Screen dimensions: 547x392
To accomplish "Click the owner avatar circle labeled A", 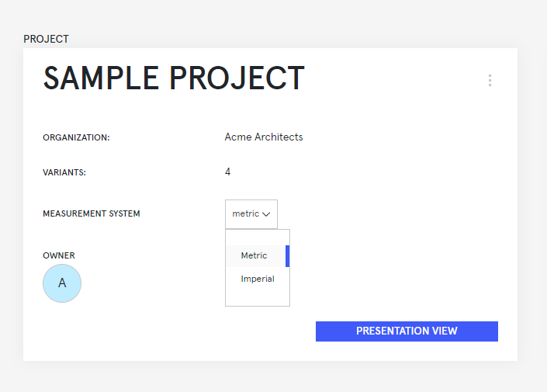I will 62,283.
